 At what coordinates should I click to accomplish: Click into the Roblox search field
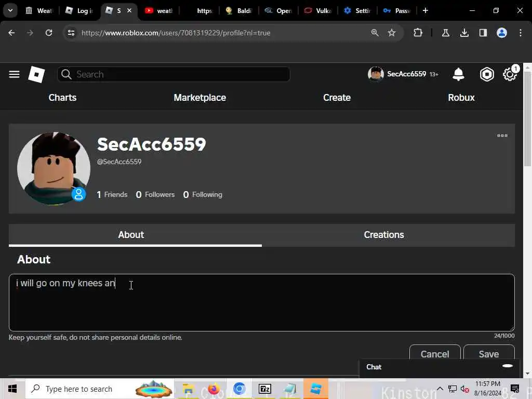pos(174,74)
